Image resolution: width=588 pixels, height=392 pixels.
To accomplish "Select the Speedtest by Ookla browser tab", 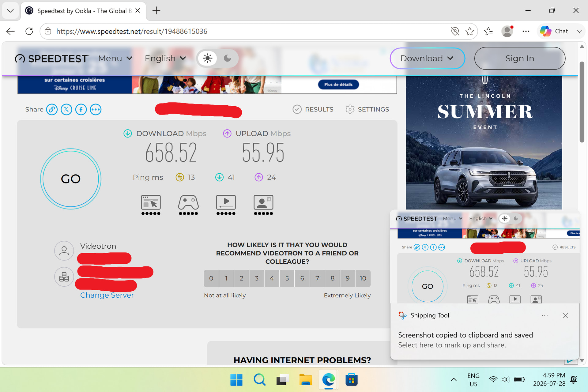I will 83,11.
